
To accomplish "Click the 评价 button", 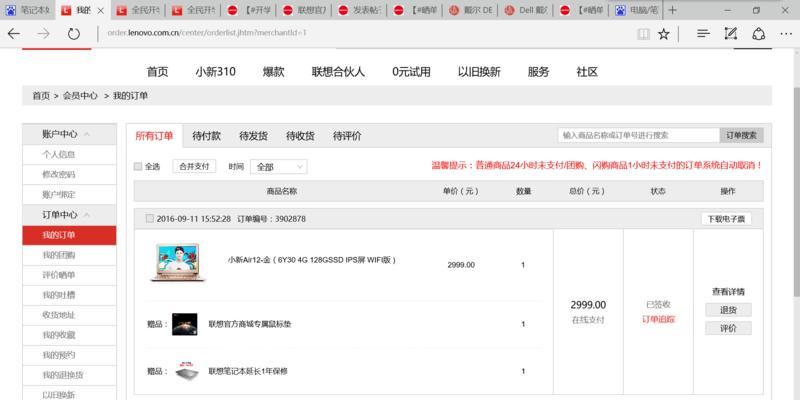I will coord(729,329).
